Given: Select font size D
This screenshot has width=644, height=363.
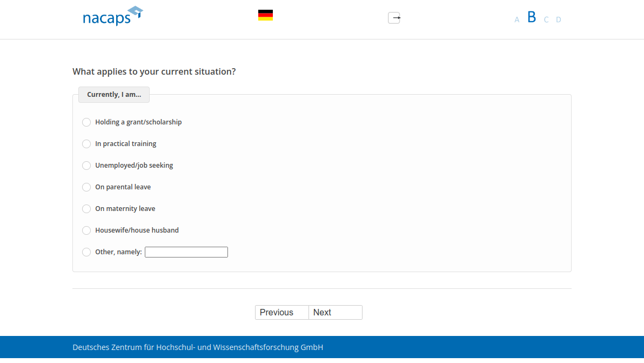Looking at the screenshot, I should tap(559, 20).
